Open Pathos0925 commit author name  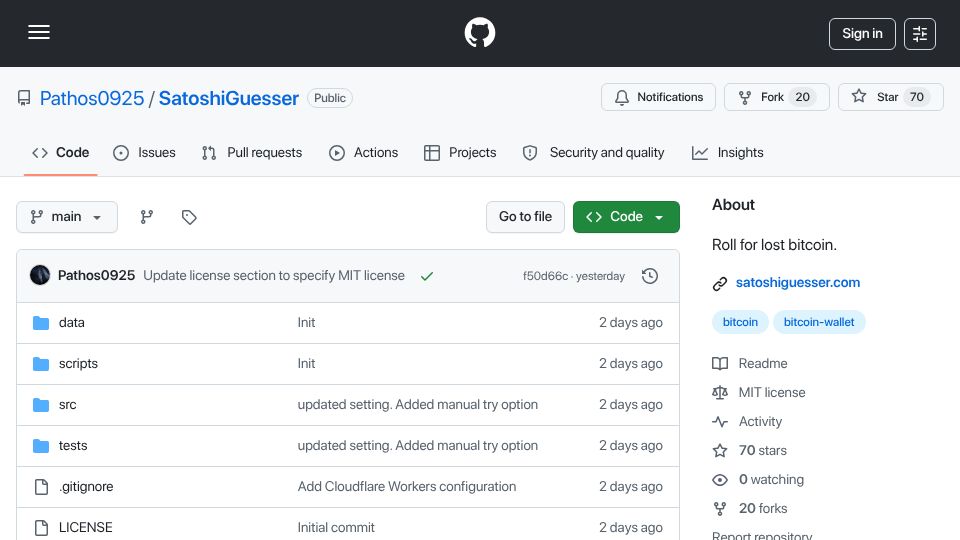[96, 276]
